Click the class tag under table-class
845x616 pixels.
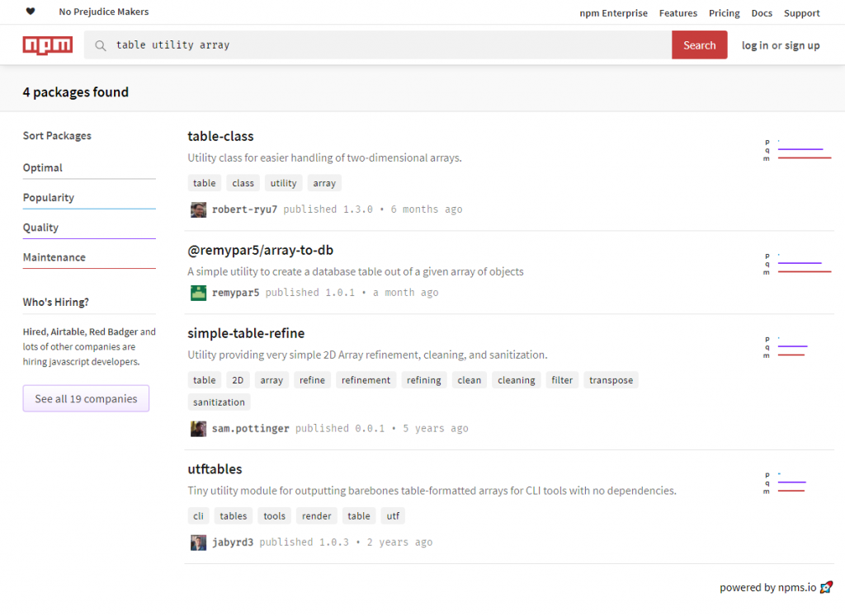click(243, 183)
